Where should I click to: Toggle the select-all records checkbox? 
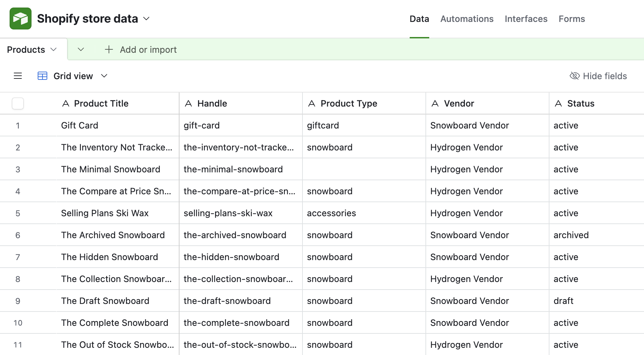pos(17,103)
